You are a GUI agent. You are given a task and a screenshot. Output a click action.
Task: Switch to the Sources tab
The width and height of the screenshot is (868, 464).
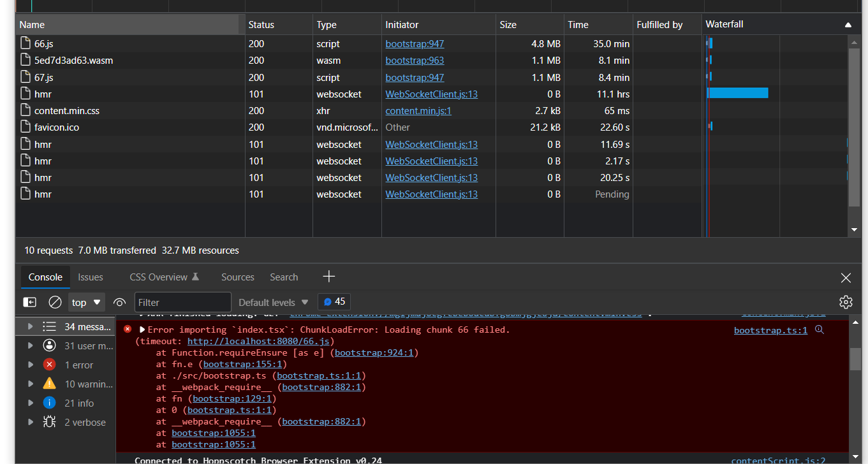(237, 277)
